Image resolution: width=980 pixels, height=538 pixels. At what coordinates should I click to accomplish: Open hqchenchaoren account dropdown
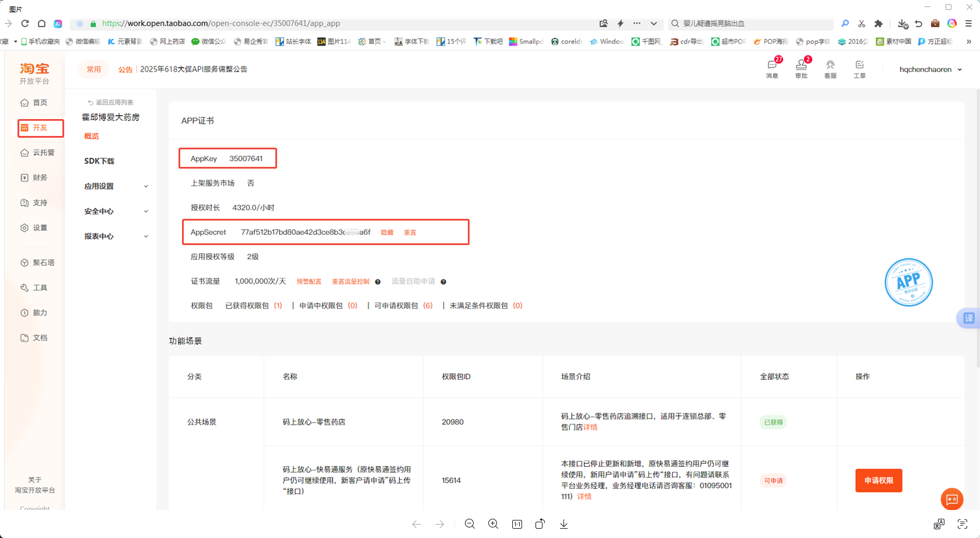[x=930, y=69]
